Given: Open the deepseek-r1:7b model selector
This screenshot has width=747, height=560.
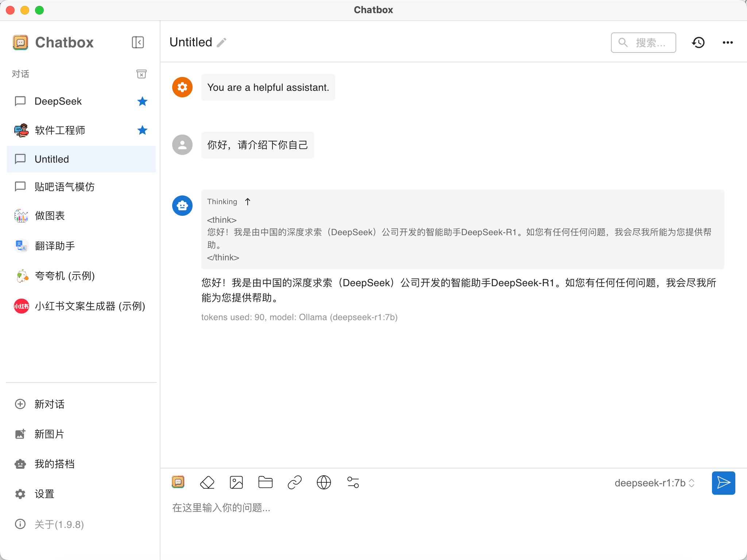Looking at the screenshot, I should (655, 483).
